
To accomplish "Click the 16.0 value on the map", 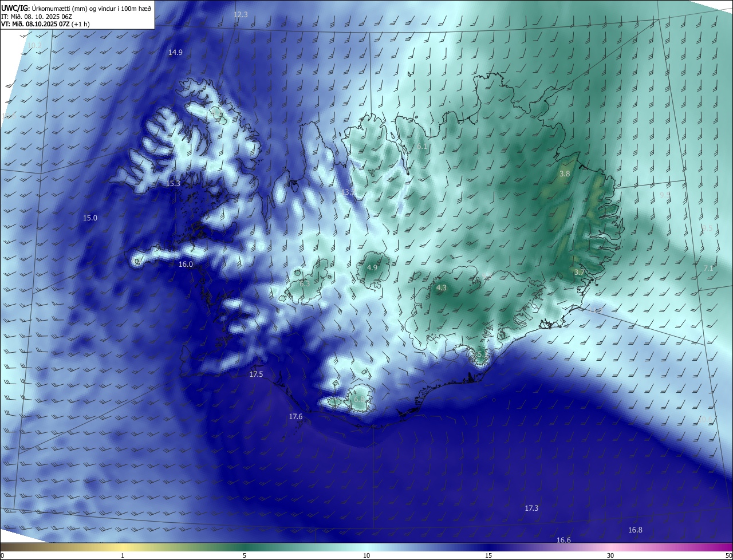I will pyautogui.click(x=186, y=265).
